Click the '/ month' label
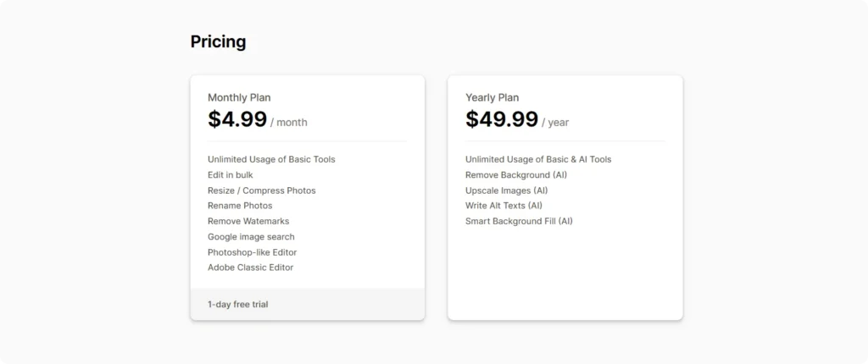The height and width of the screenshot is (364, 868). 288,122
